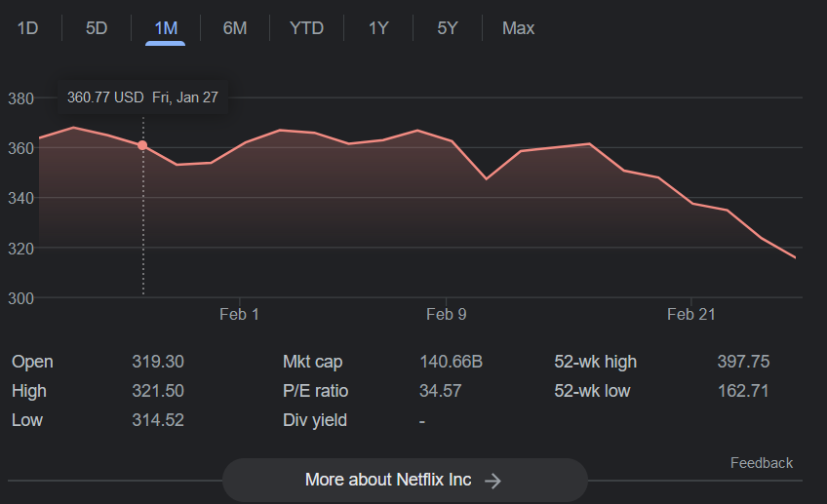Open More about Netflix Inc
Screen dimensions: 827x504
[x=388, y=480]
